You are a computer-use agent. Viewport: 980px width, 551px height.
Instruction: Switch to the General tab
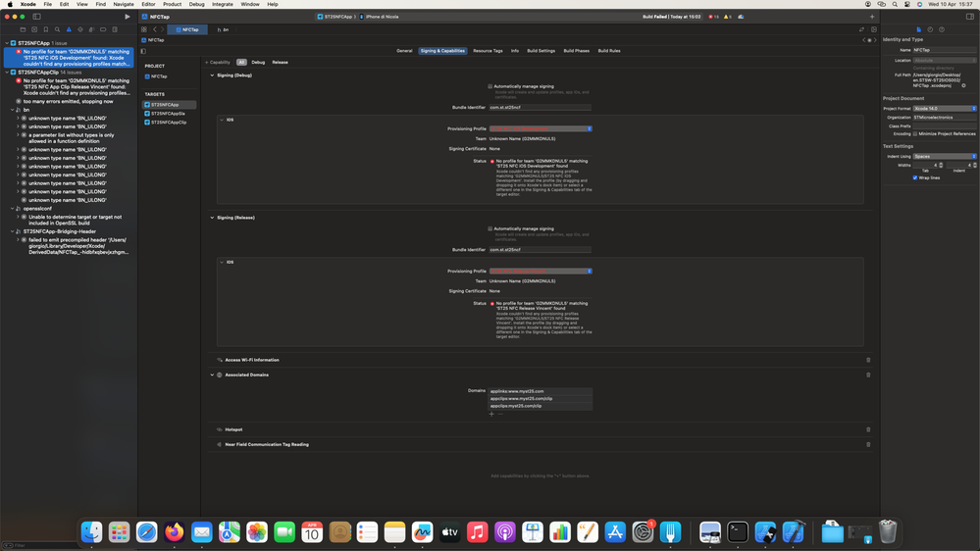[x=404, y=51]
